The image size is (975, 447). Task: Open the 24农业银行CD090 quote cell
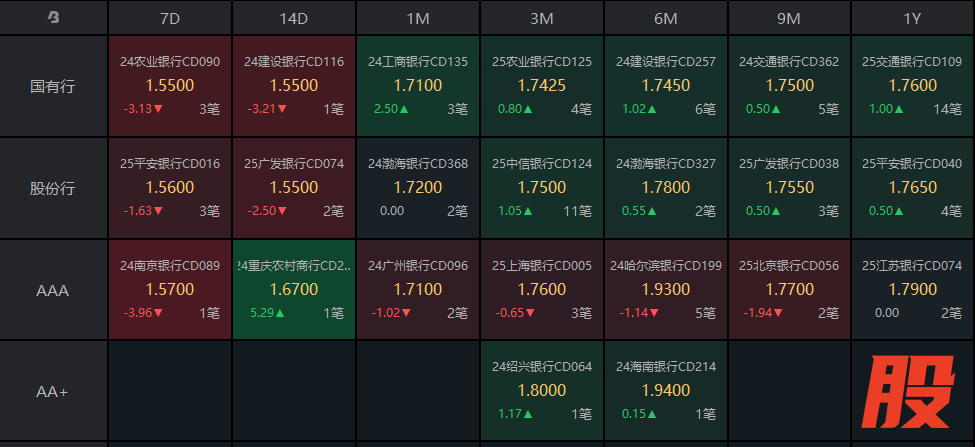click(170, 86)
